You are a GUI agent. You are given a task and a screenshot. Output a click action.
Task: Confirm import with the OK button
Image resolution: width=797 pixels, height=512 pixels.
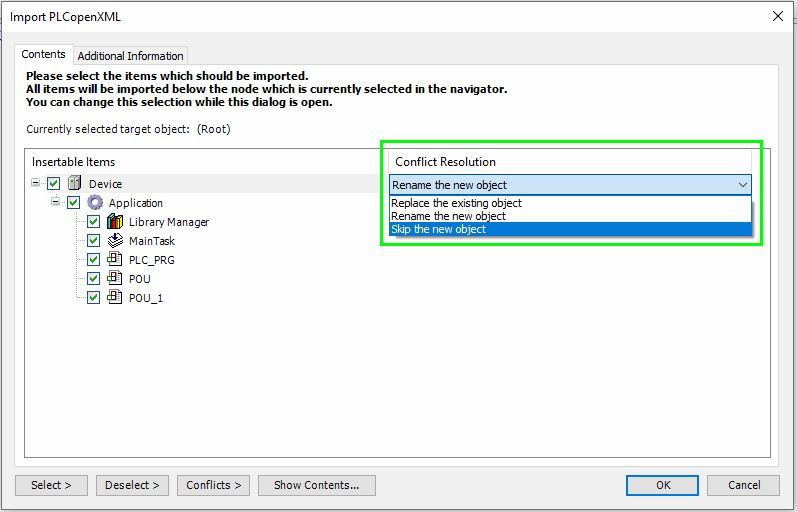pos(663,485)
